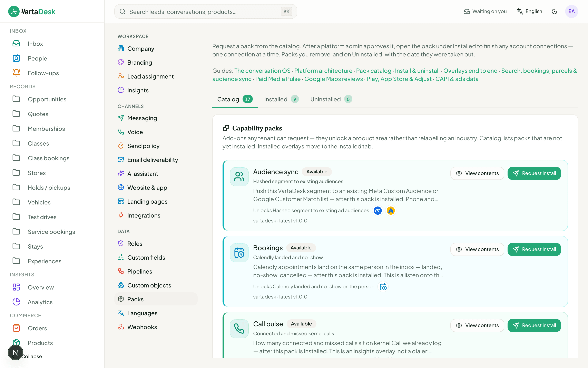Click Custom fields sliders icon

(121, 257)
